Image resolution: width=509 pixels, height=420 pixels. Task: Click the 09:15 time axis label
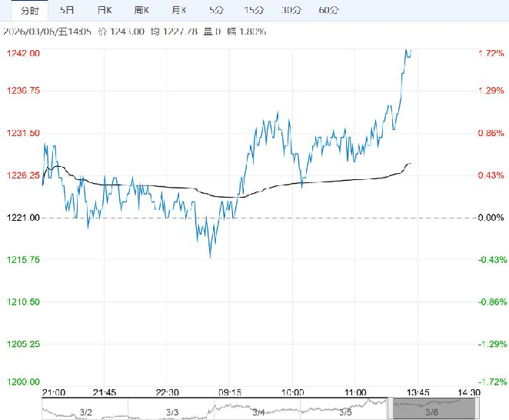click(x=230, y=392)
